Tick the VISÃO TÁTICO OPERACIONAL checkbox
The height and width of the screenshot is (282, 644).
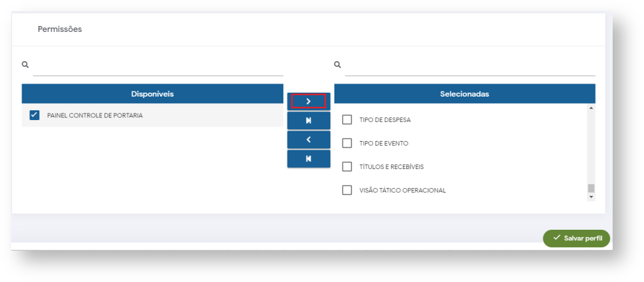[x=347, y=190]
